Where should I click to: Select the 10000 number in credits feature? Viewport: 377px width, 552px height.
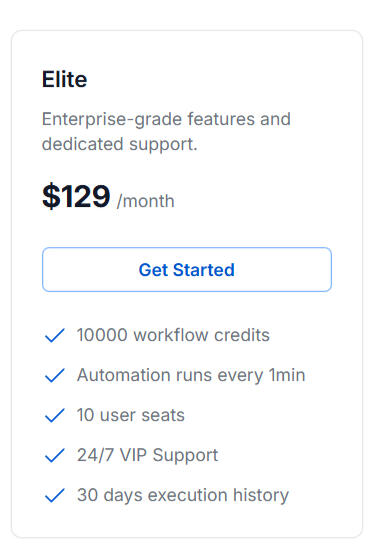[x=102, y=335]
